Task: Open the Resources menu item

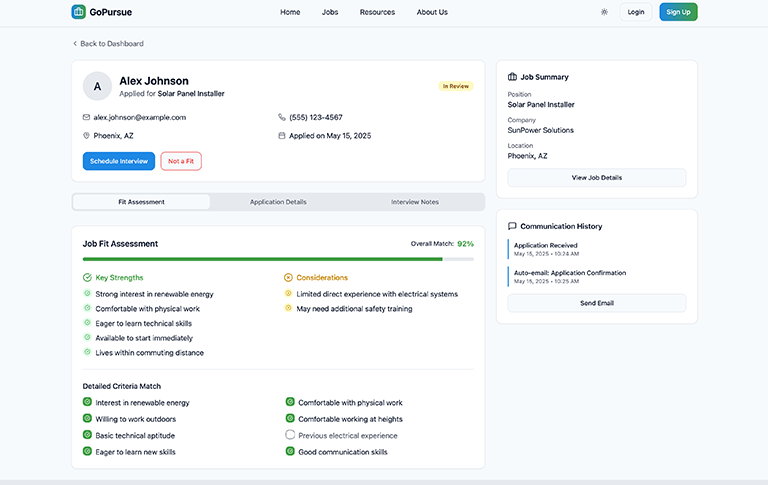Action: click(x=377, y=12)
